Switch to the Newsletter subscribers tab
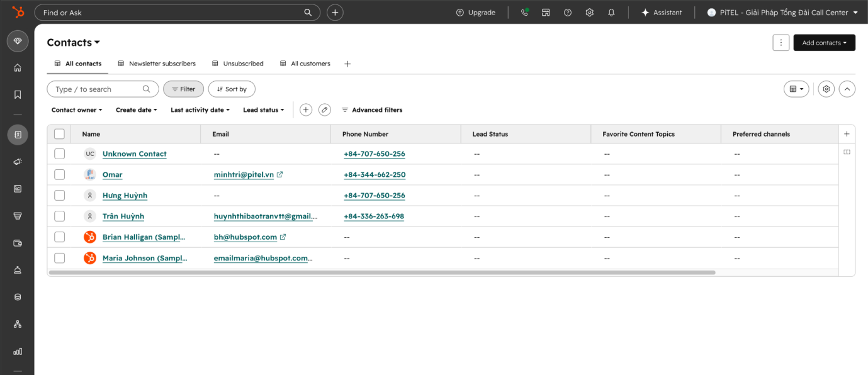 157,64
